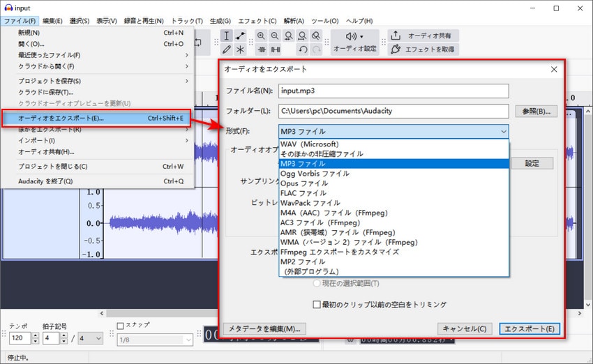The height and width of the screenshot is (364, 593).
Task: Choose WMA (バージョン 2) ファイル format
Action: (393, 242)
